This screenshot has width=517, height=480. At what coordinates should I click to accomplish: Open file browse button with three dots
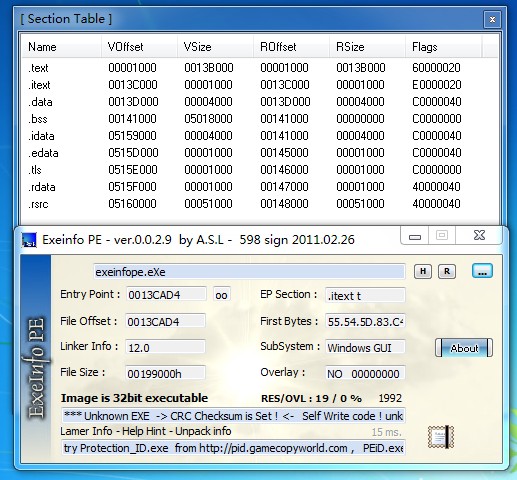point(482,271)
